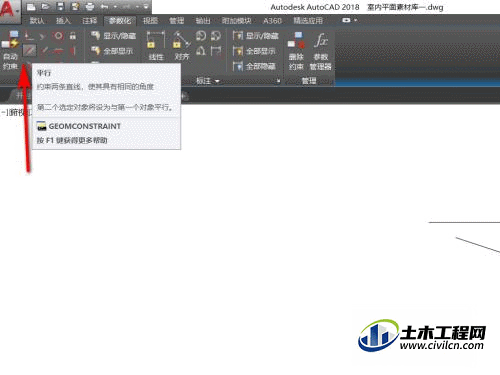Open the 参数管理器 fx parameters manager
500x375 pixels.
pos(321,51)
